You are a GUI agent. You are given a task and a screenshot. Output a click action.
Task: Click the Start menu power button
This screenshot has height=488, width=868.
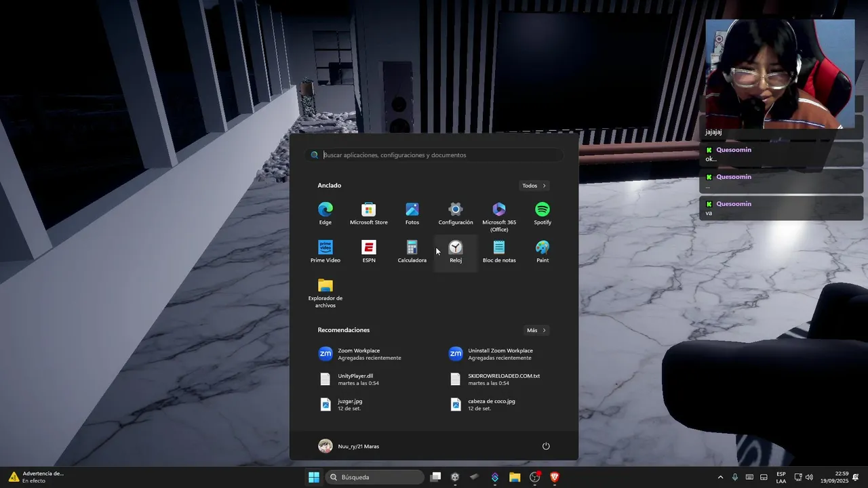click(546, 446)
